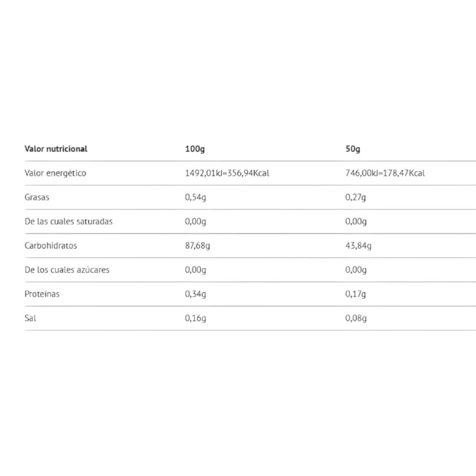Viewport: 476px width, 476px height.
Task: Click the 0,34g protein value
Action: 196,294
